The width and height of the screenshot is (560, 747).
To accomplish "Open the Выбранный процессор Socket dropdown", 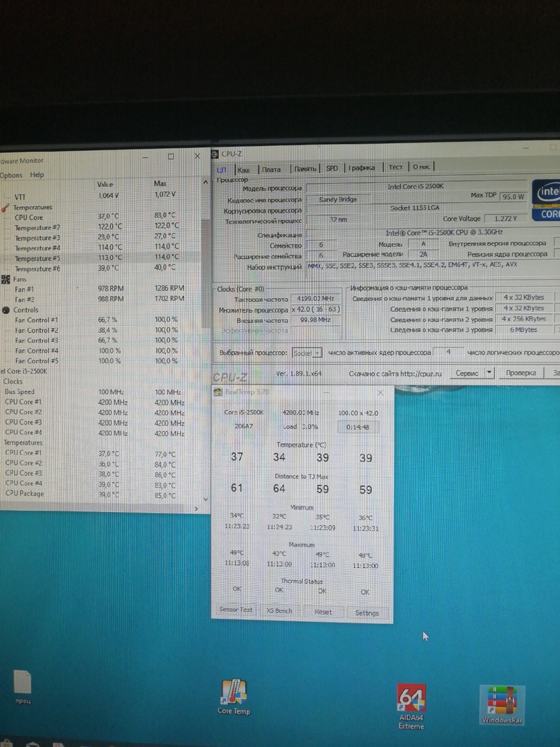I will 307,353.
